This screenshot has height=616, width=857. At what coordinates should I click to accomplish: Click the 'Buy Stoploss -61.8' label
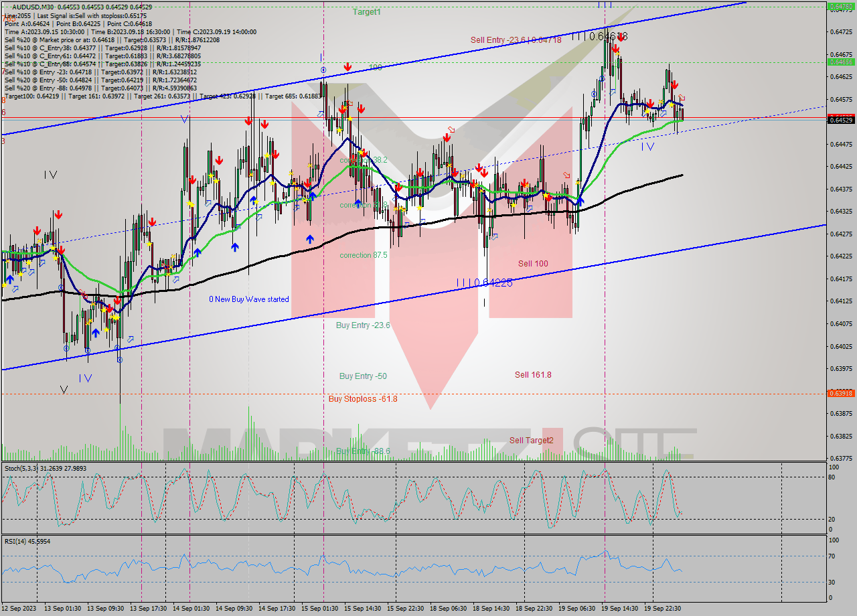click(363, 399)
